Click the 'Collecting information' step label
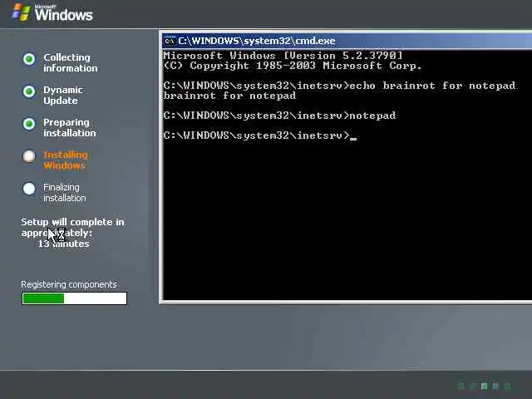This screenshot has width=532, height=399. point(70,63)
